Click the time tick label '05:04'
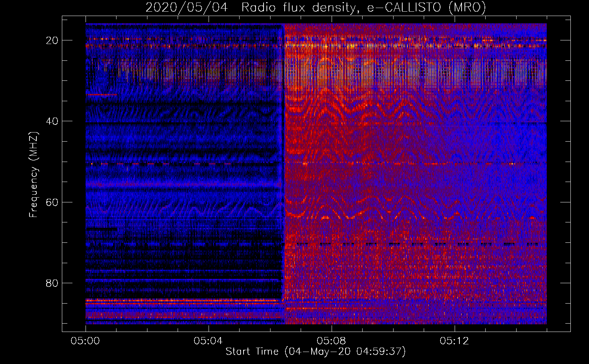589x364 pixels. click(208, 341)
